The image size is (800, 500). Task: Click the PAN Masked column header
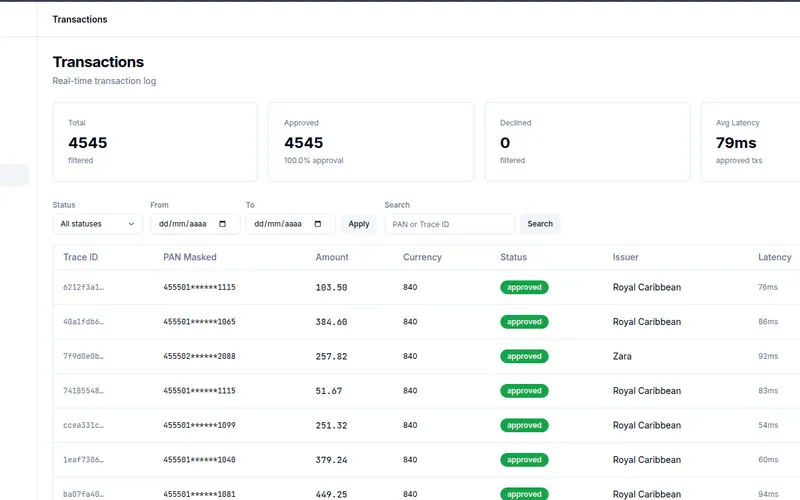click(190, 257)
